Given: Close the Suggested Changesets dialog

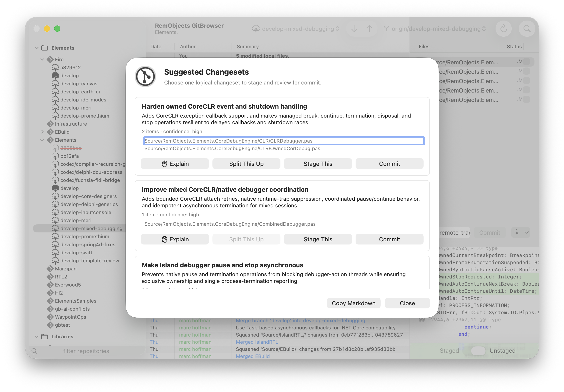Looking at the screenshot, I should click(407, 303).
